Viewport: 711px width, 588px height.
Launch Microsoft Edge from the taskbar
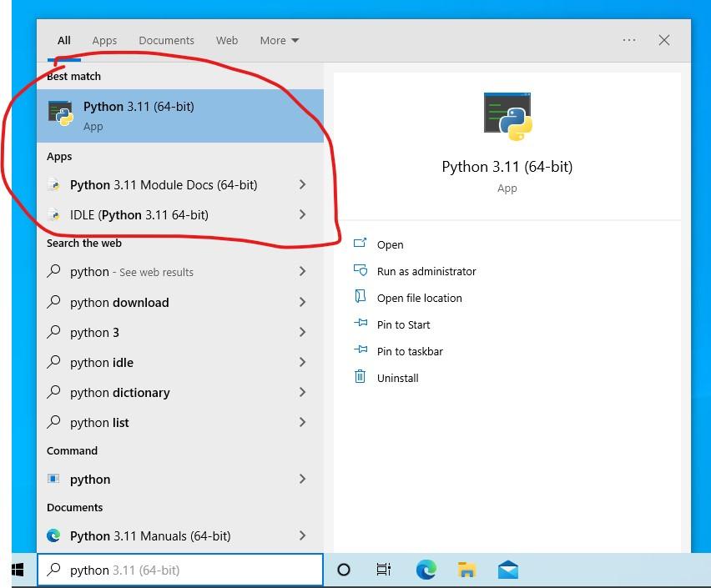tap(426, 570)
